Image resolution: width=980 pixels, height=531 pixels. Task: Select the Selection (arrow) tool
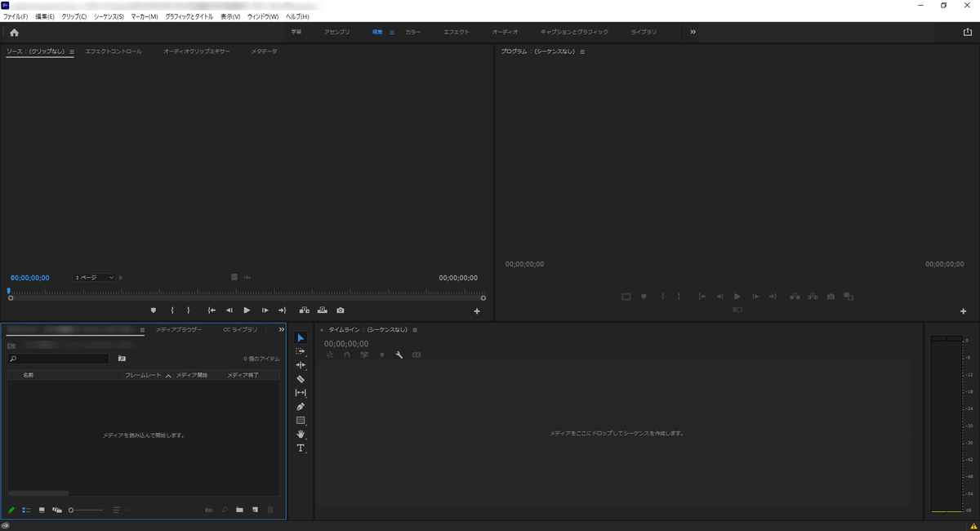point(301,337)
